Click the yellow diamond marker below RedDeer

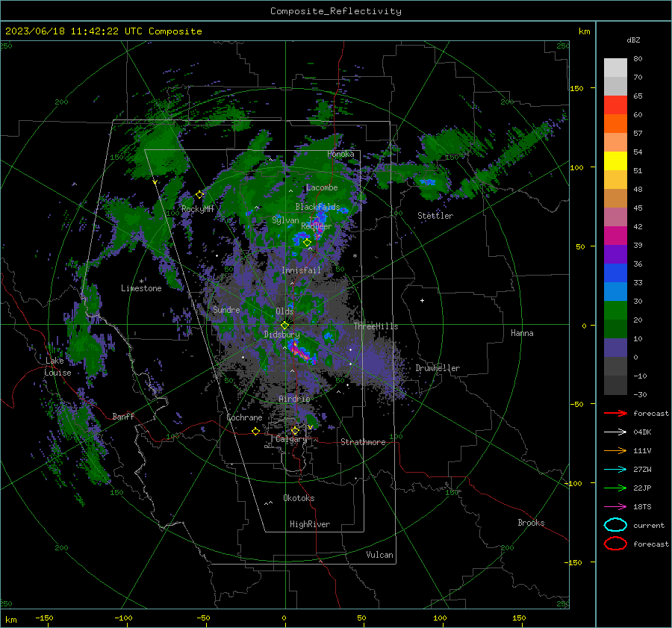coord(307,243)
